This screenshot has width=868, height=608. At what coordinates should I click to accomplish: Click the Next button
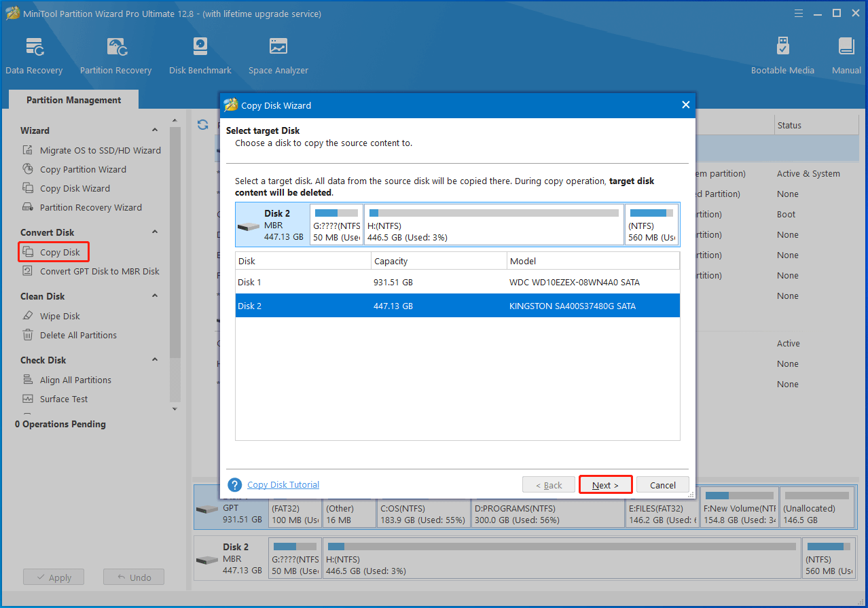click(x=605, y=485)
